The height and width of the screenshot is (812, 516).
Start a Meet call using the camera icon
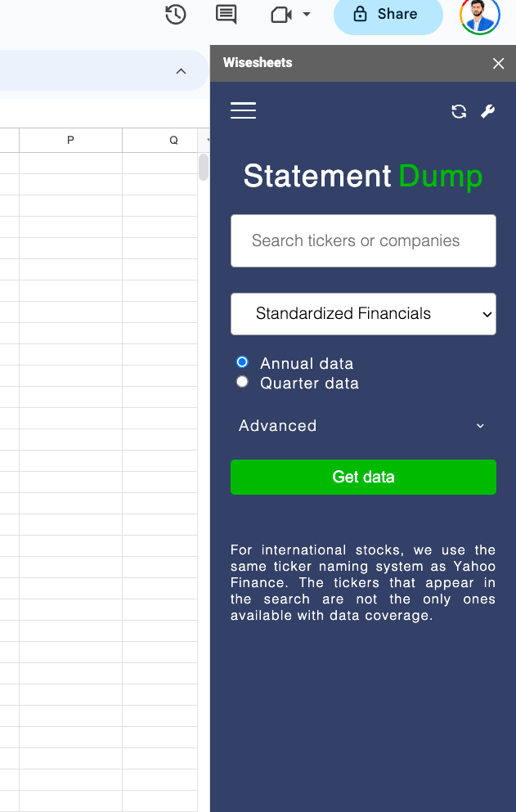(x=282, y=14)
